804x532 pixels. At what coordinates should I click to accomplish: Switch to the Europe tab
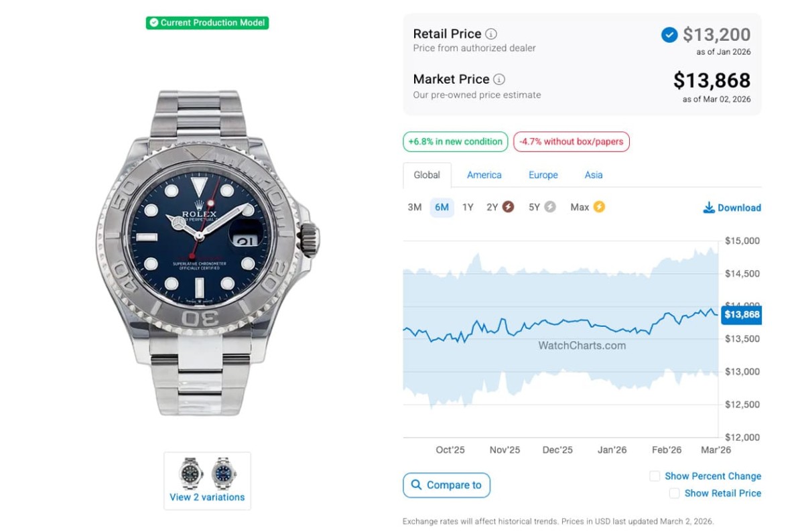[543, 175]
